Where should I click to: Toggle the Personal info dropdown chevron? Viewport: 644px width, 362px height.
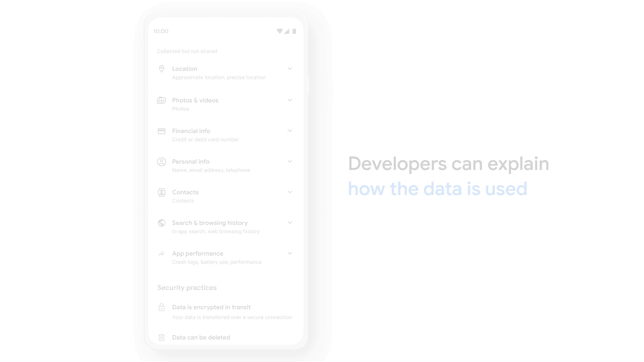click(290, 161)
